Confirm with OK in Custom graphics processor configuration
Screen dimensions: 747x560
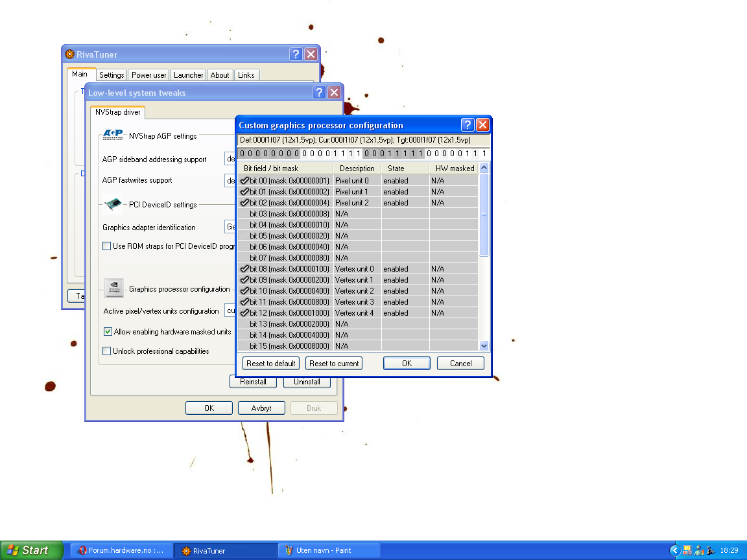(x=407, y=364)
